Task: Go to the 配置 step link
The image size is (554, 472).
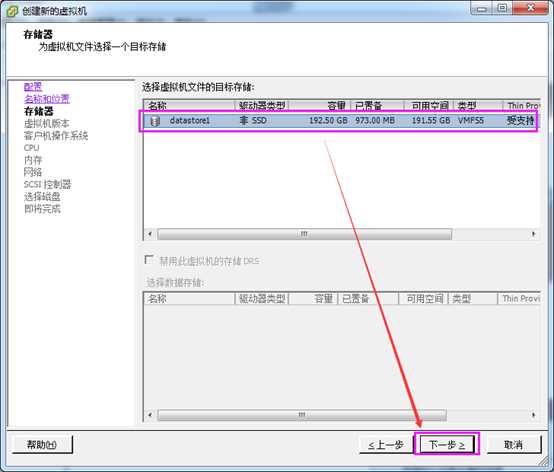Action: (33, 87)
